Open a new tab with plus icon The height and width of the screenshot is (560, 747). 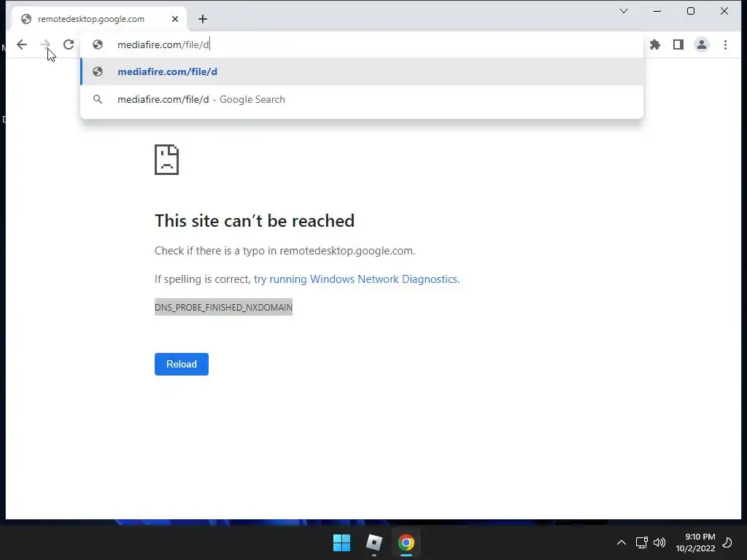coord(203,19)
